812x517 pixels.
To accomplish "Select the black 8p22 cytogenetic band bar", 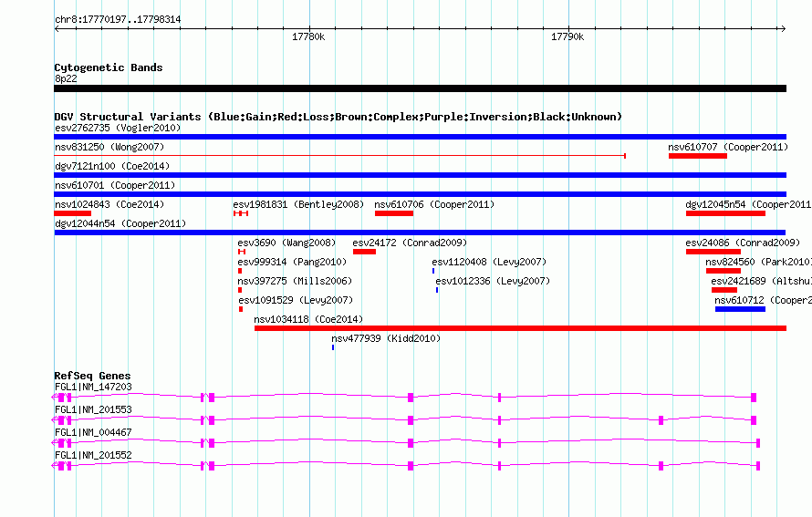I will tap(420, 88).
